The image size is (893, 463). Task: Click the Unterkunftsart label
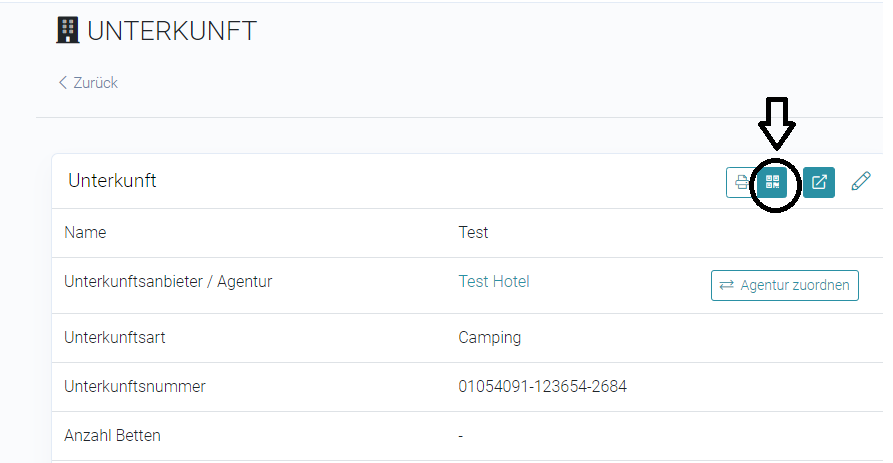(114, 337)
